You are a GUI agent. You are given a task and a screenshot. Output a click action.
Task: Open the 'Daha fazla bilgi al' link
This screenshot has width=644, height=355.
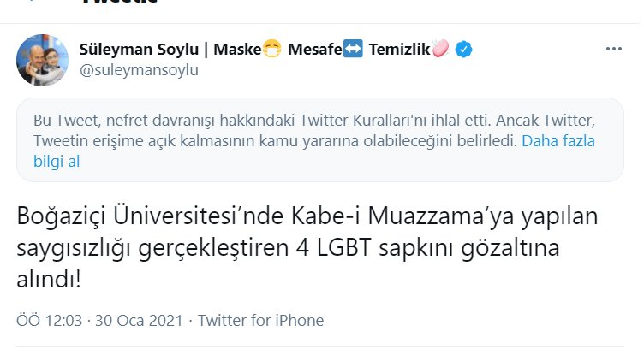coord(558,140)
